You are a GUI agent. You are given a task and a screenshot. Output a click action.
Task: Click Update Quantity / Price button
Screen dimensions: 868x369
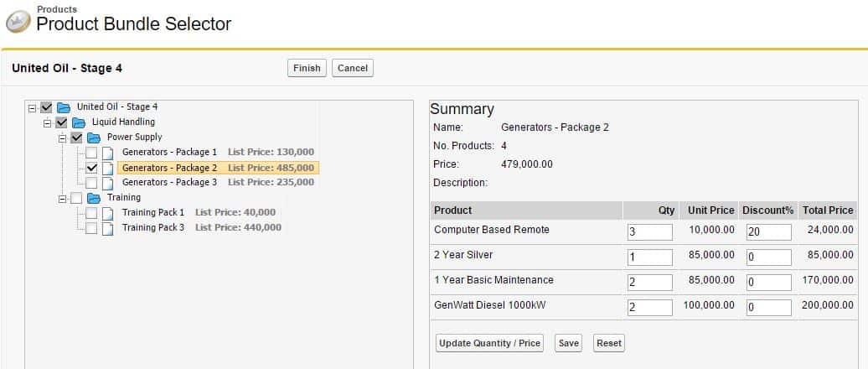click(x=490, y=343)
